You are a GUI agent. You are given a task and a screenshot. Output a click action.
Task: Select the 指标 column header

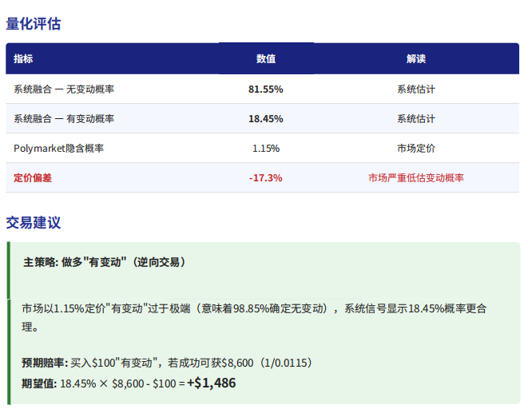pos(23,59)
